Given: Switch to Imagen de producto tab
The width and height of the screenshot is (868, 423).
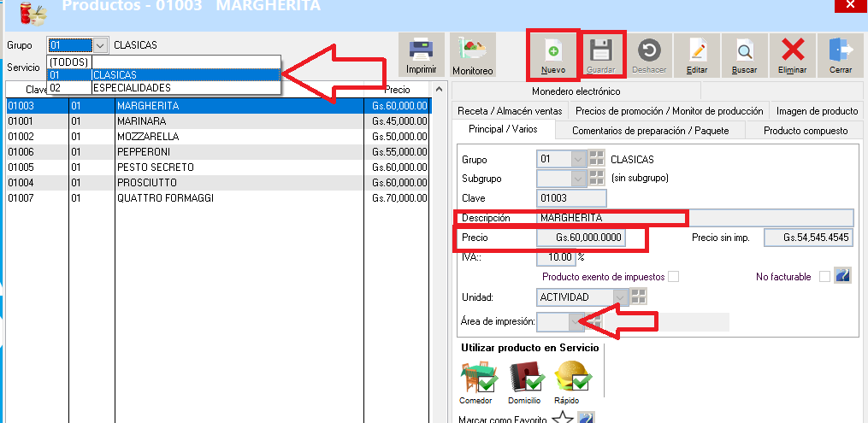Looking at the screenshot, I should point(817,110).
